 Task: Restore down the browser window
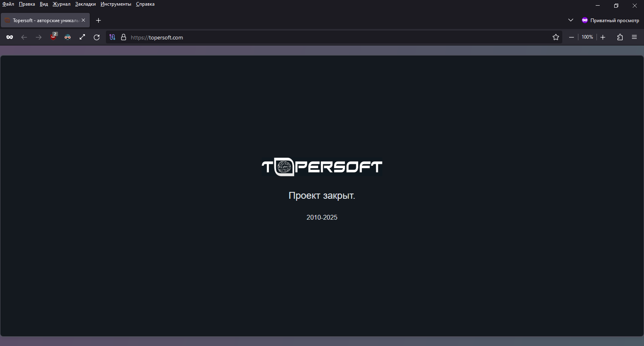point(616,6)
